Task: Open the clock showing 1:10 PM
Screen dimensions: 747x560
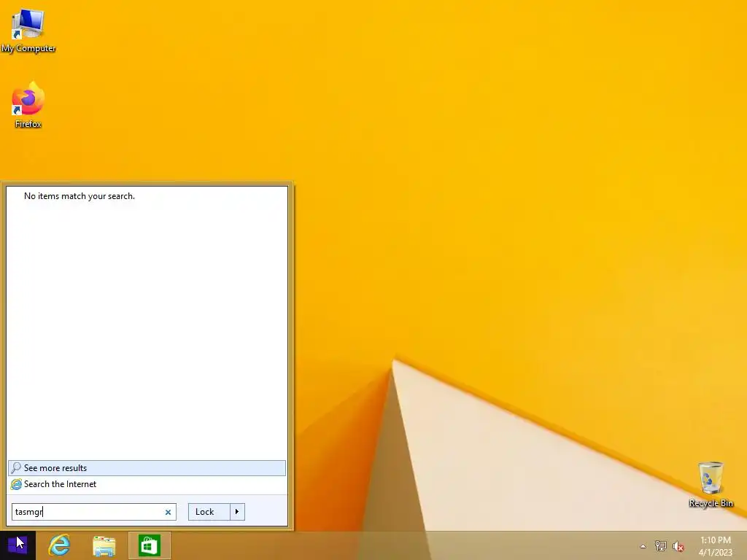Action: [715, 545]
